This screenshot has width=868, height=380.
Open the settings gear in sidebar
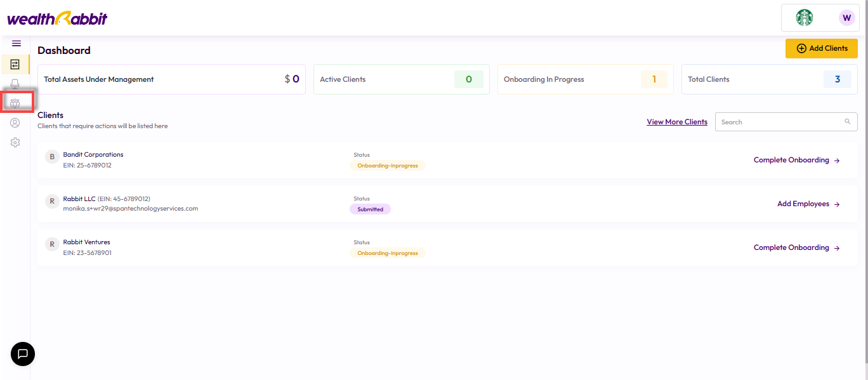click(15, 143)
